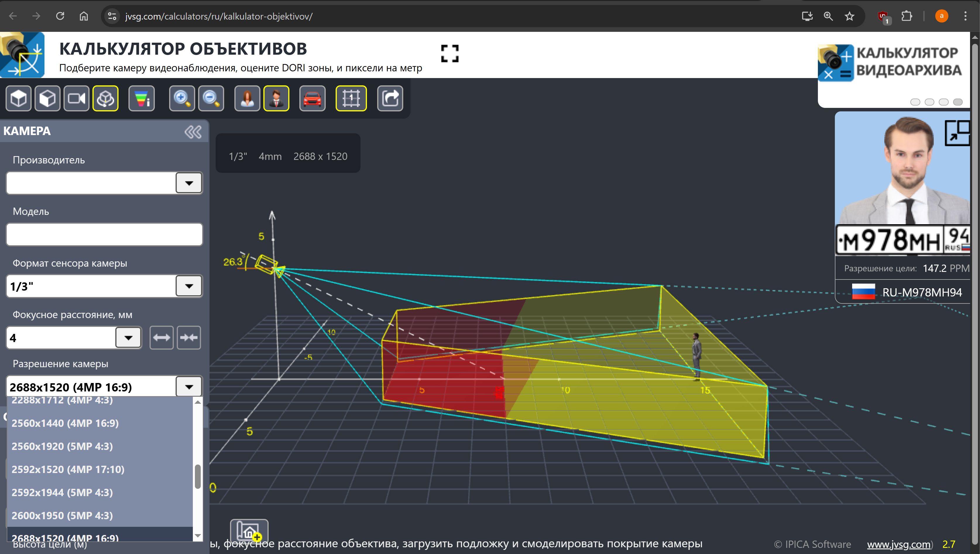The width and height of the screenshot is (980, 554).
Task: Toggle the 3D orbit rotate view mode
Action: pyautogui.click(x=105, y=99)
